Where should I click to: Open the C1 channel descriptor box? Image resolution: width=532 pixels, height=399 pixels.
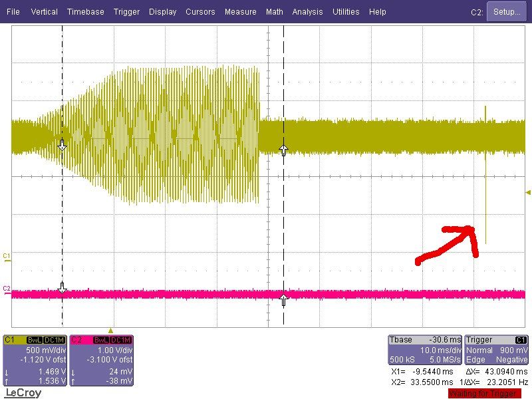35,360
